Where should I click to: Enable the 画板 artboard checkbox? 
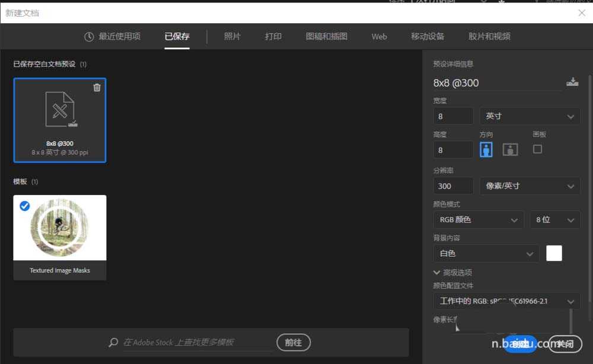click(x=537, y=149)
